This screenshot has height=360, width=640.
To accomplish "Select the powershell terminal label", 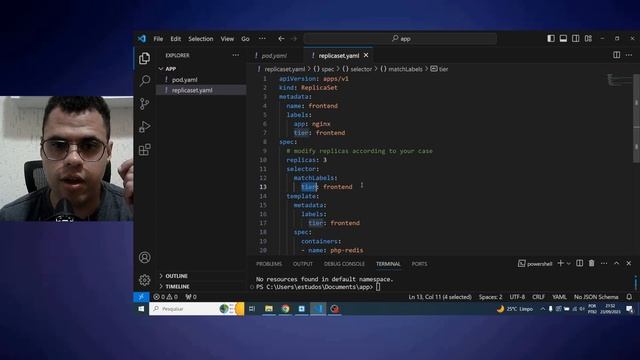I will click(535, 264).
